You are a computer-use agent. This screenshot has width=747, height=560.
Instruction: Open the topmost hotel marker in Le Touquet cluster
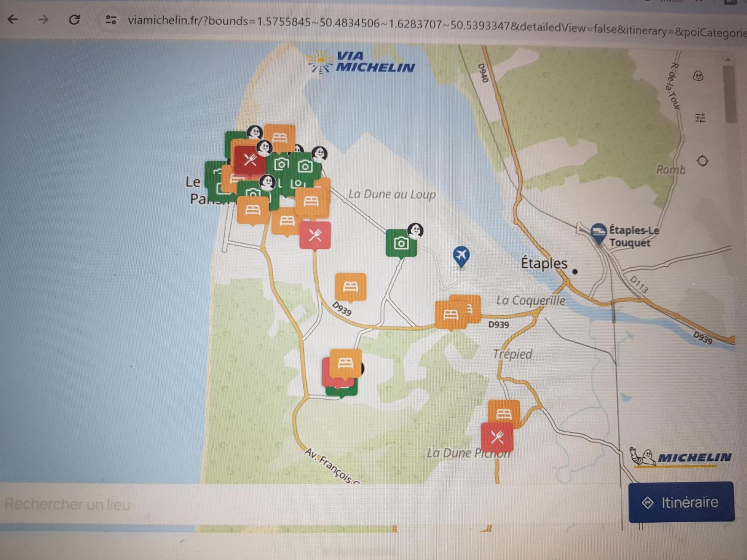click(x=280, y=139)
